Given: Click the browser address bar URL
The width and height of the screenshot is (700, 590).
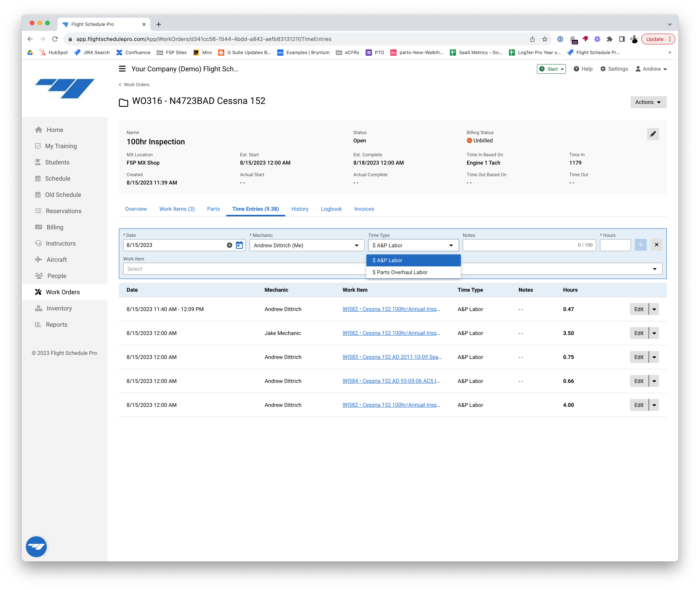Looking at the screenshot, I should (204, 39).
